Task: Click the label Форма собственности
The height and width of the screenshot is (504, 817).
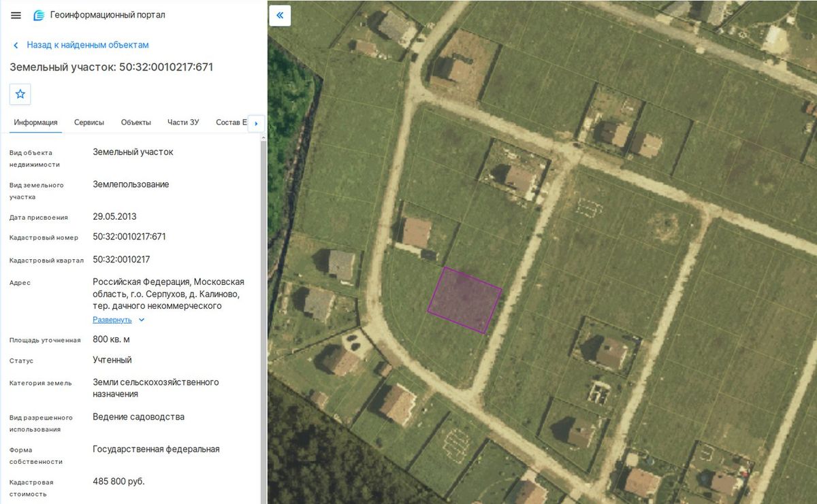Action: tap(36, 456)
